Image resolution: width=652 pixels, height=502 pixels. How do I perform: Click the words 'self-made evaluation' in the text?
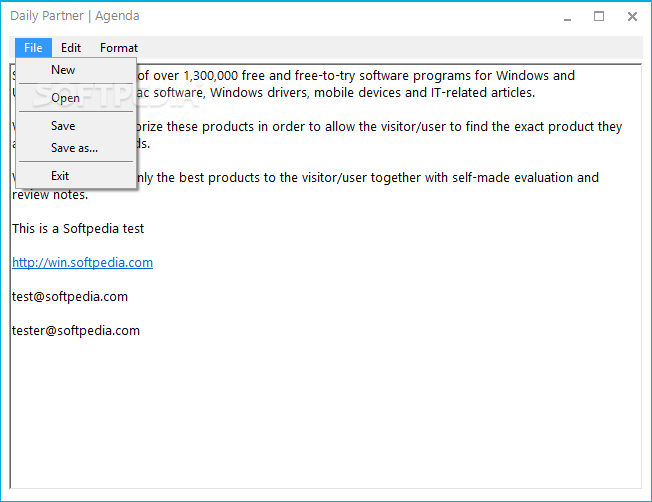coord(513,178)
